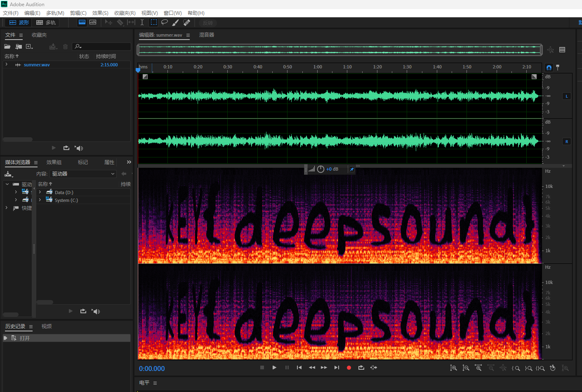Open Effects (效果) menu
The height and width of the screenshot is (392, 582).
click(100, 13)
